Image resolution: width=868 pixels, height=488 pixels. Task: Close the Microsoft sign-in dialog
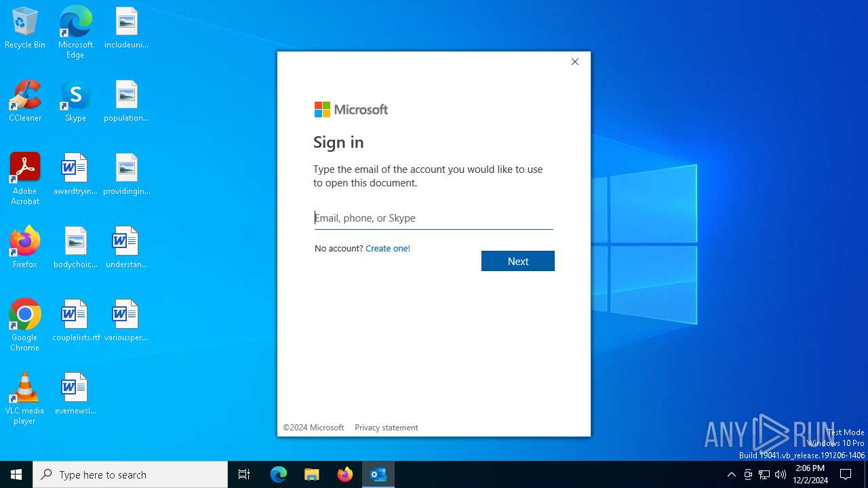click(x=575, y=62)
